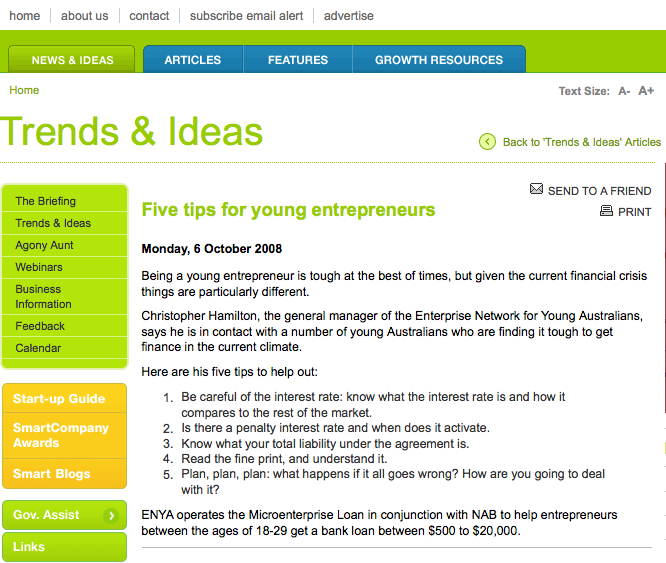666x563 pixels.
Task: Open The Briefing sidebar item
Action: [65, 200]
